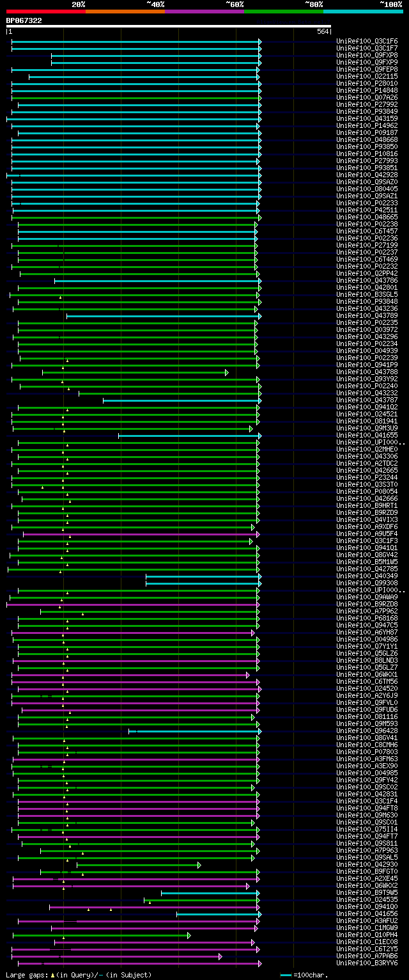This screenshot has height=980, width=409.
Task: Click hit name UniRef100_Q43789
Action: [x=367, y=316]
